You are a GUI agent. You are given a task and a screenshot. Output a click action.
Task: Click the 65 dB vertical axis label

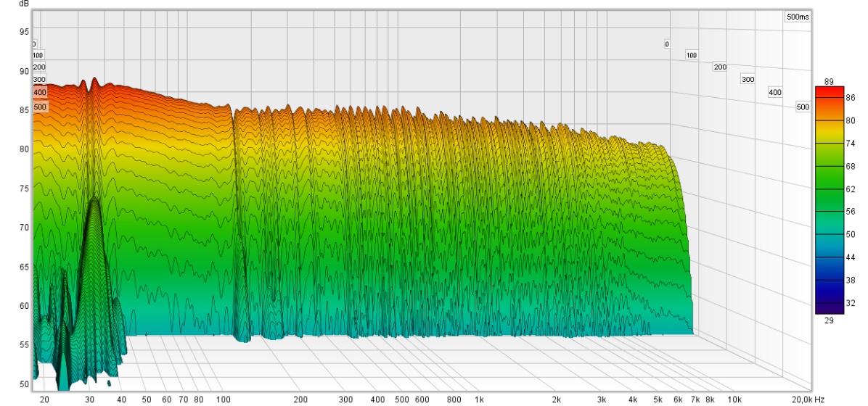(x=25, y=267)
